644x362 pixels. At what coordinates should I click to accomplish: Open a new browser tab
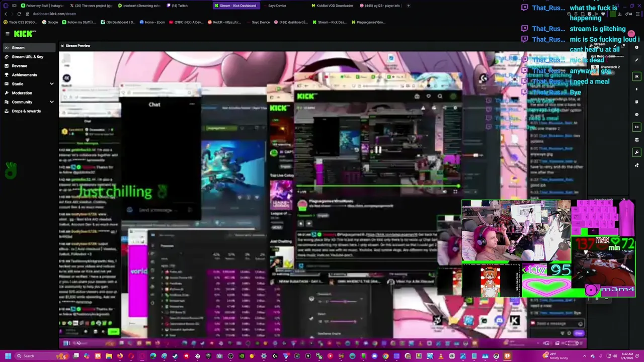click(409, 6)
